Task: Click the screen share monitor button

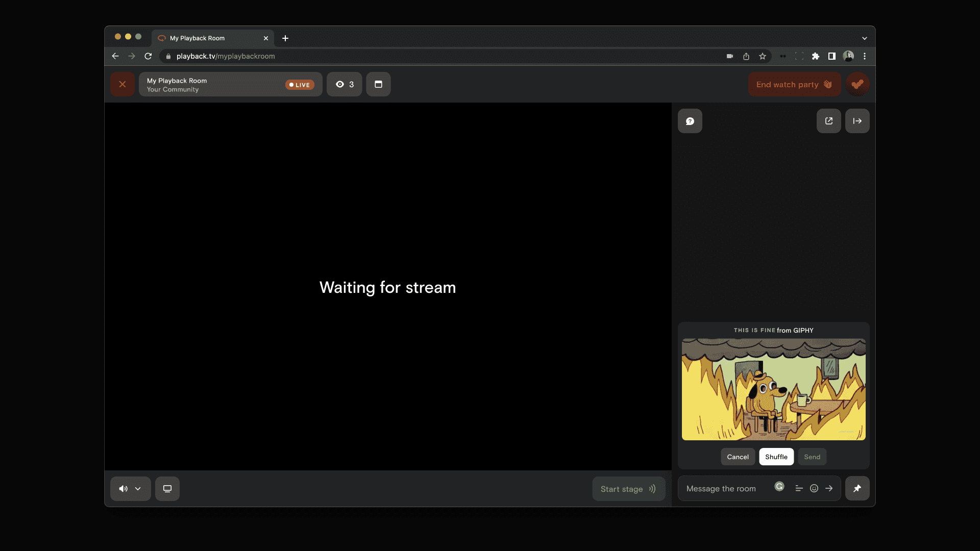Action: 167,489
